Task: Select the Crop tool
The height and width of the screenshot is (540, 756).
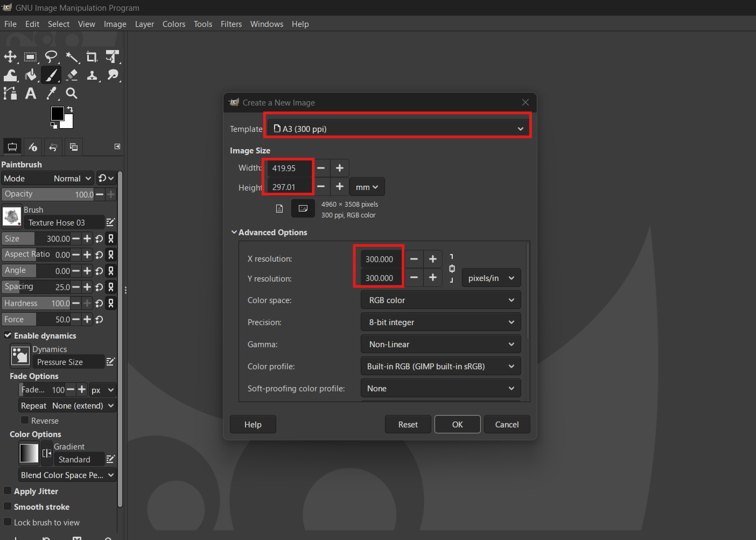Action: (92, 57)
